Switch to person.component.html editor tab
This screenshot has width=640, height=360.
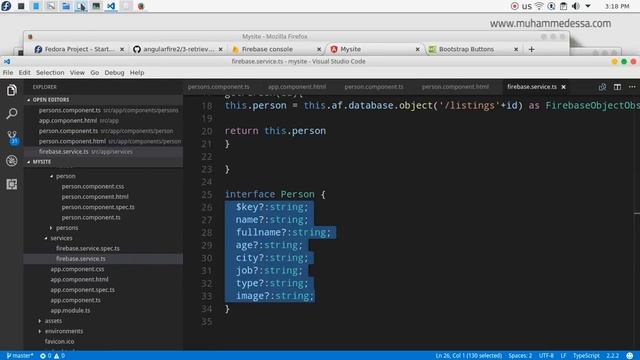(455, 87)
